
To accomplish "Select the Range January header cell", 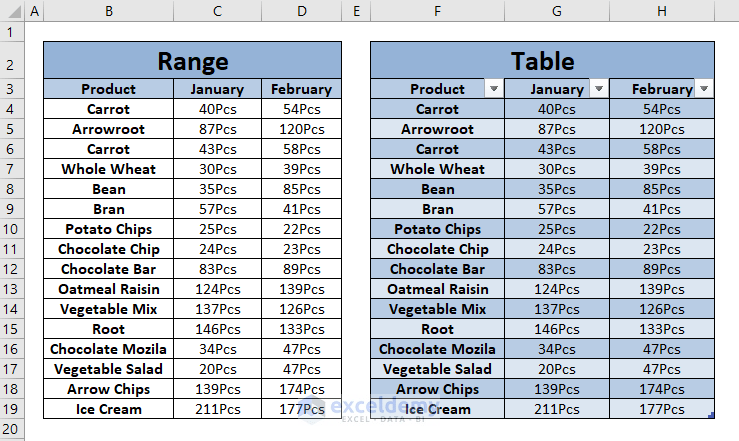I will coord(217,89).
